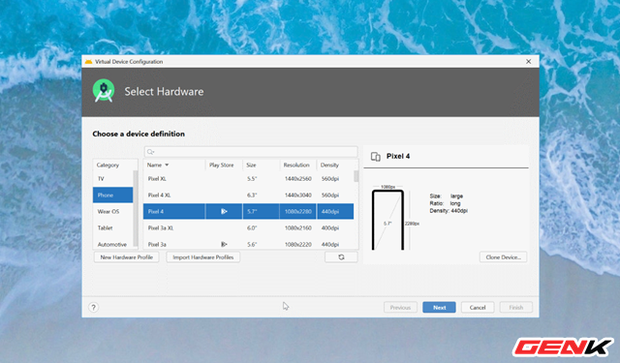Select the Pixel 3a device name
The height and width of the screenshot is (363, 620).
pos(157,244)
